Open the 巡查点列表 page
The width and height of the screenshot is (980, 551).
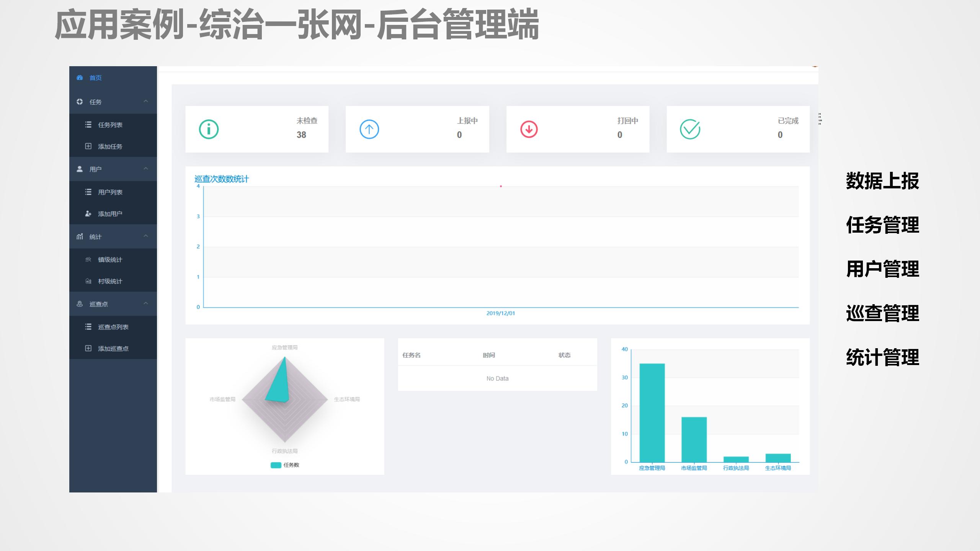pos(114,326)
